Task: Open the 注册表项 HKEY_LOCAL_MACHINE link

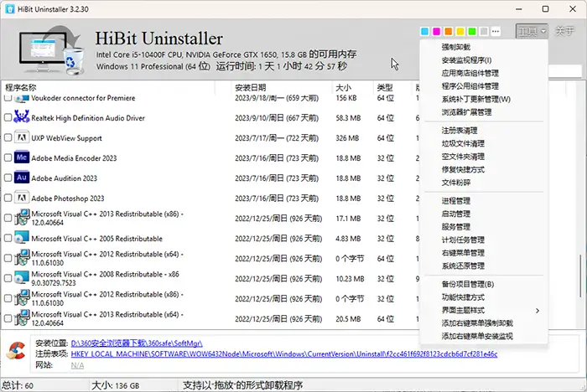Action: (284, 353)
